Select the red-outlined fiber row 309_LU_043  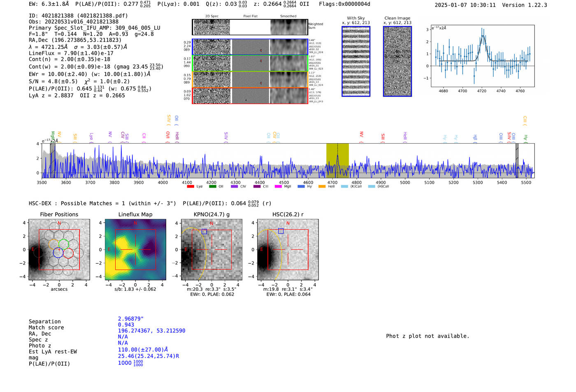(x=250, y=95)
